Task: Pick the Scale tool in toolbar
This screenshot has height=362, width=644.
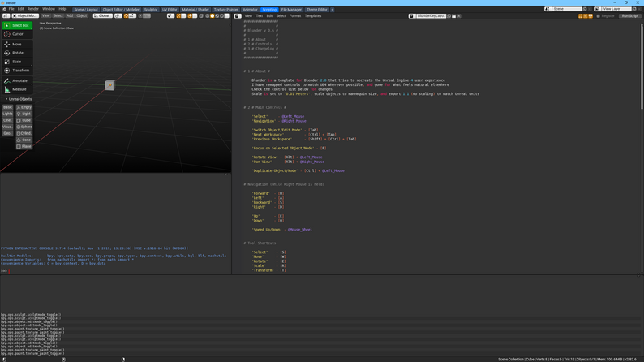Action: click(x=17, y=62)
